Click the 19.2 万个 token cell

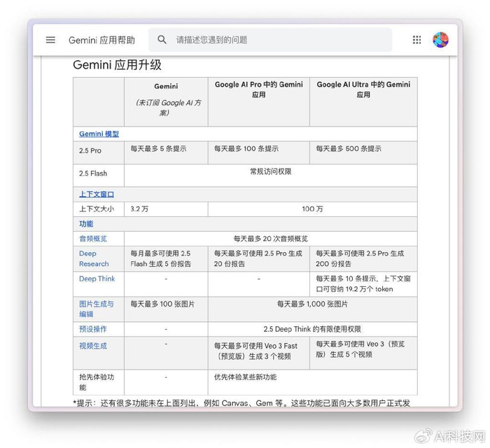coord(363,284)
